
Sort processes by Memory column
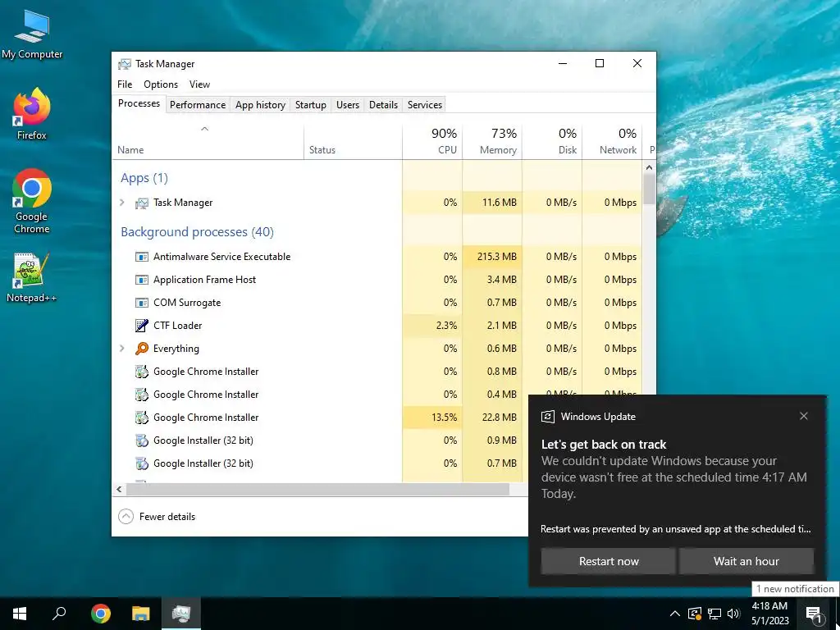tap(492, 143)
